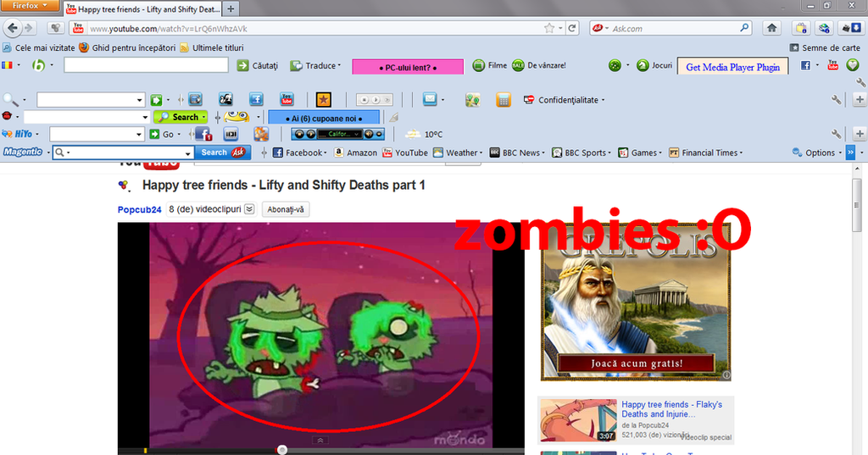Subscribe using the Abonați-vă button

point(286,209)
